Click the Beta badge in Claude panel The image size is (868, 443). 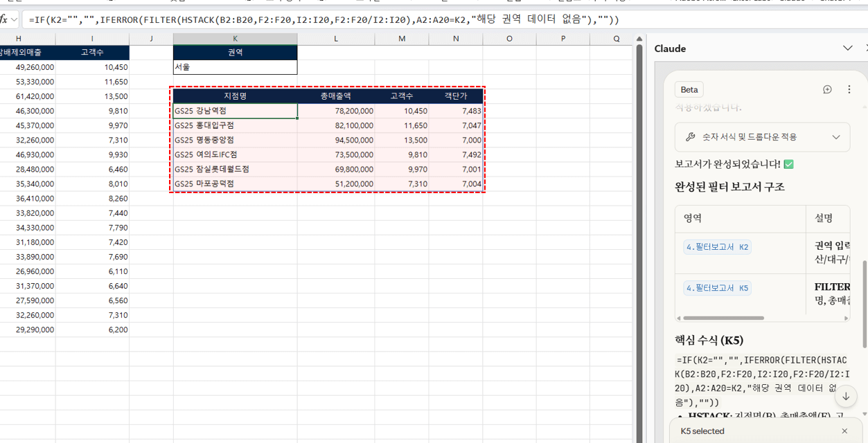[x=689, y=89]
